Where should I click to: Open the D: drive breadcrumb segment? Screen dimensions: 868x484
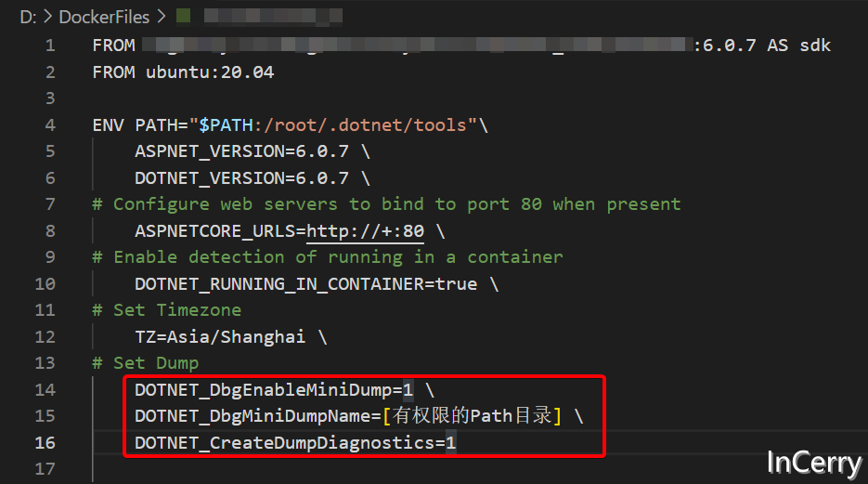click(28, 17)
